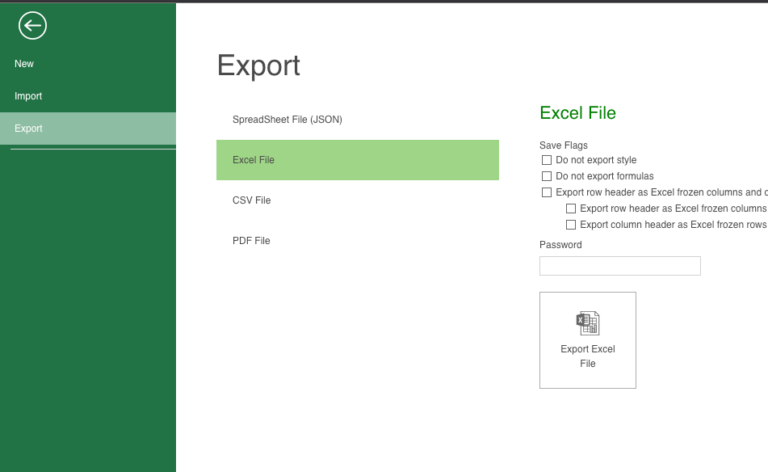This screenshot has width=768, height=472.
Task: Select Export in the left sidebar
Action: 28,128
